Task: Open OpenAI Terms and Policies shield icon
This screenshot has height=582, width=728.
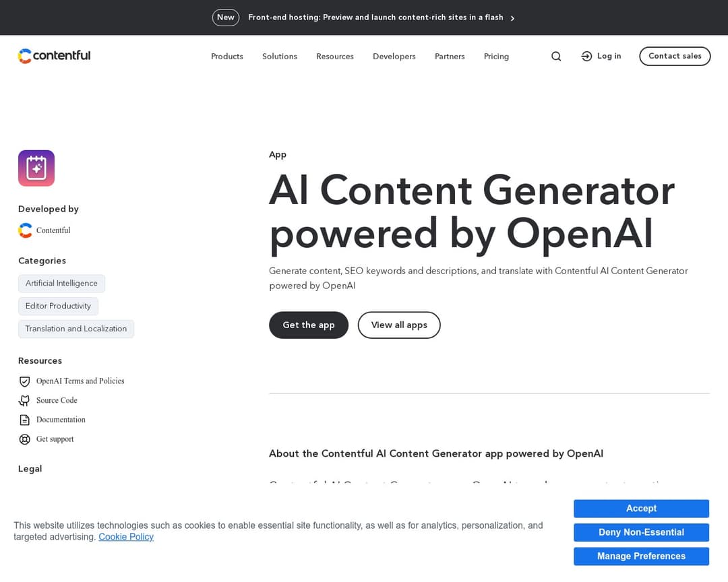Action: pos(24,381)
